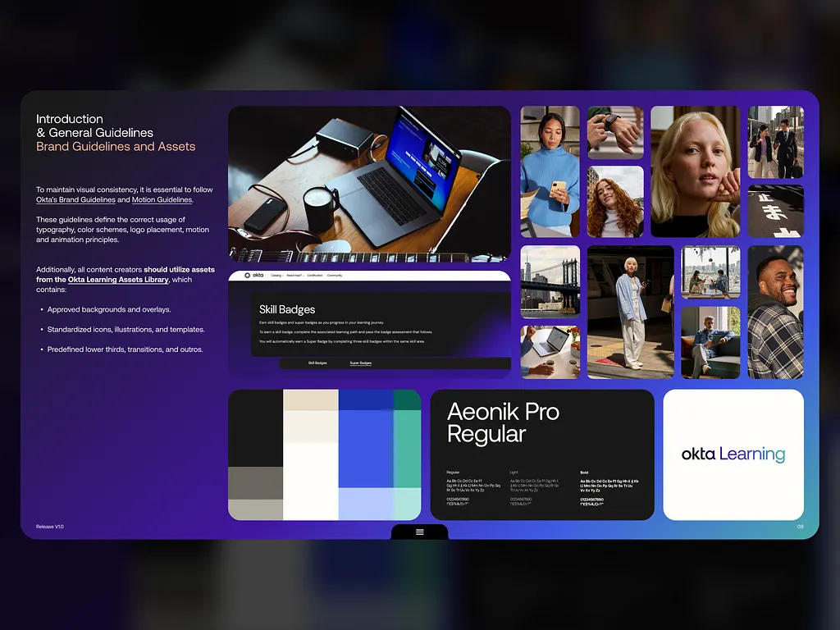Image resolution: width=840 pixels, height=630 pixels.
Task: Pick the dark green swatch at palette top-right
Action: tap(407, 399)
